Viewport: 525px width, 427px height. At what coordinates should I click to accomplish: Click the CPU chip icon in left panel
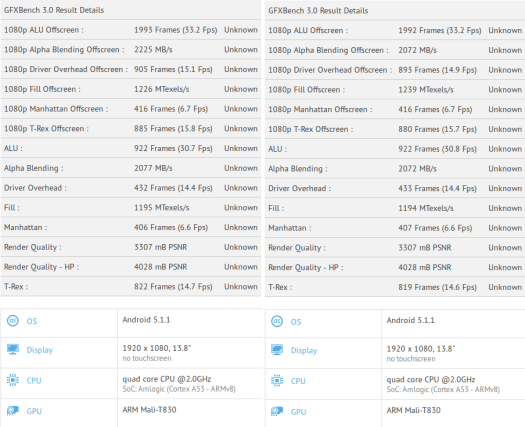[13, 380]
